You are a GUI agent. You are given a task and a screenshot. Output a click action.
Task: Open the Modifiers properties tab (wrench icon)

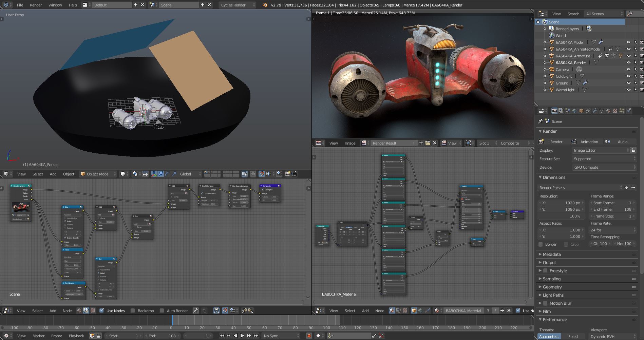(595, 111)
